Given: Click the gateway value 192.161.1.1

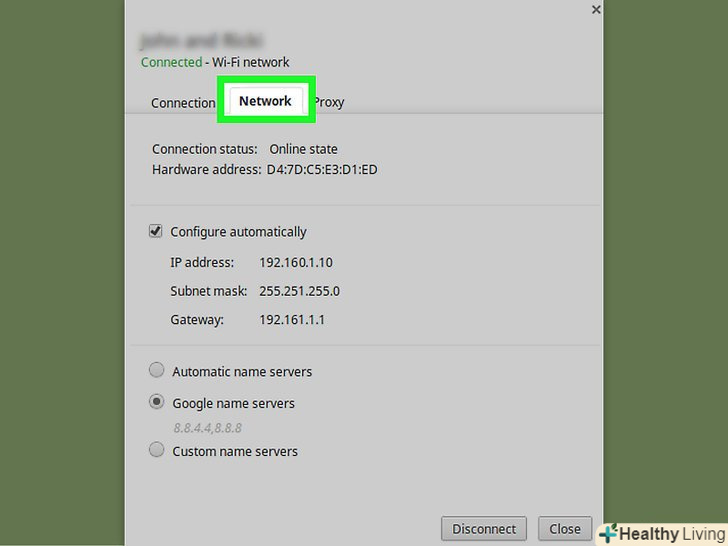Looking at the screenshot, I should [292, 320].
